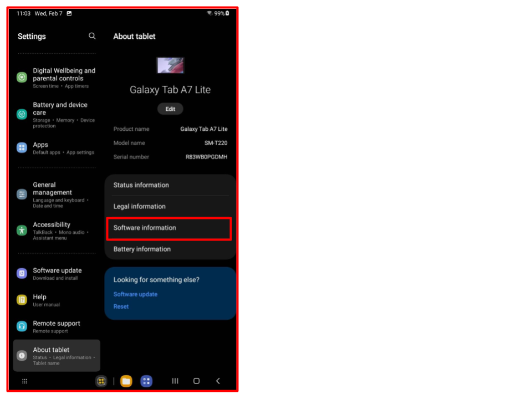This screenshot has width=532, height=399.
Task: Click the Edit button under device name
Action: 170,109
